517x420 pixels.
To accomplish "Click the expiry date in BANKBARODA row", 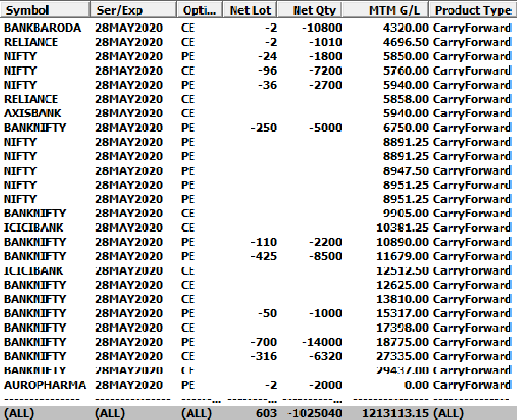I will [129, 28].
